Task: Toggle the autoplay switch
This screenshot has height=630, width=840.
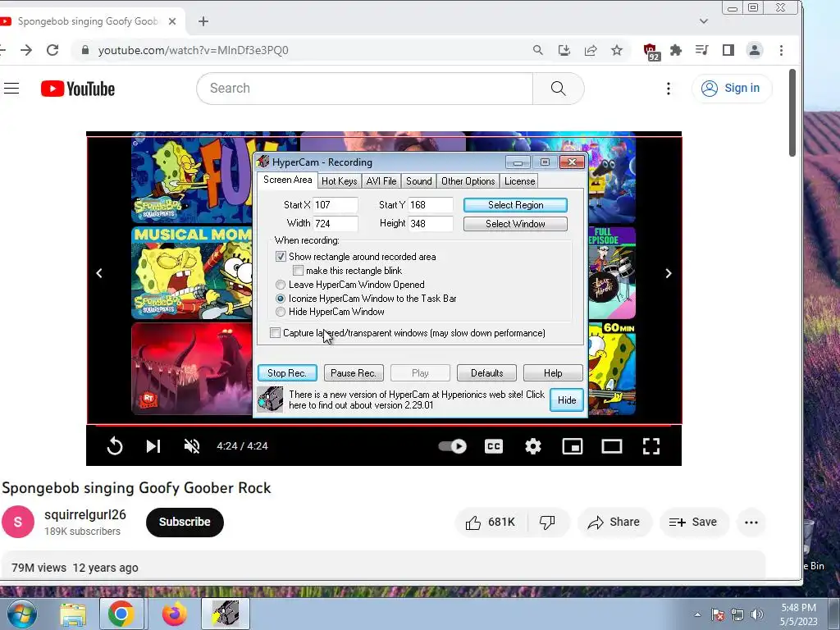Action: (x=453, y=445)
